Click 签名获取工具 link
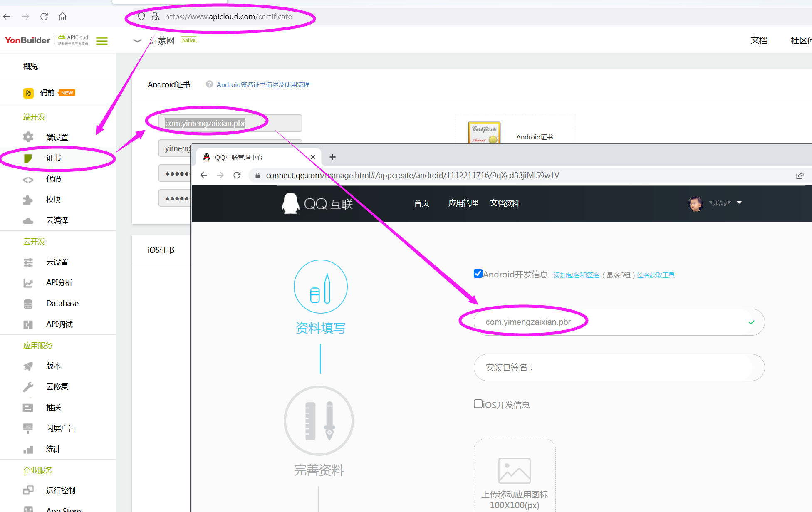 [x=656, y=275]
